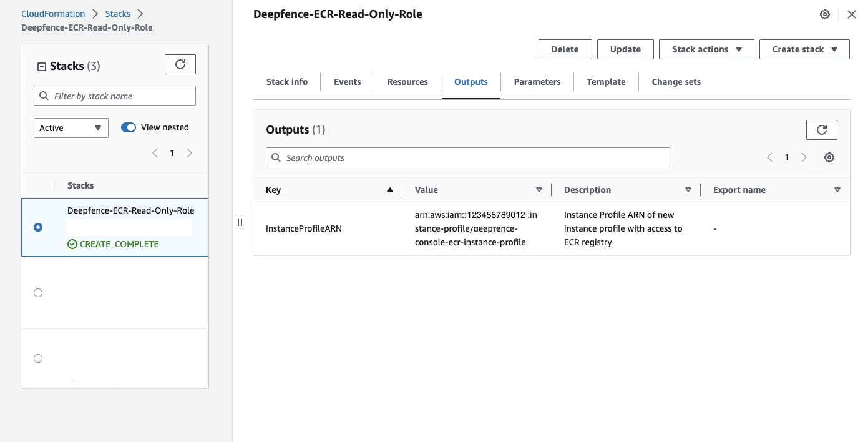Screen dimensions: 868x442
Task: Click the InstanceProfileARN key cell
Action: click(304, 228)
